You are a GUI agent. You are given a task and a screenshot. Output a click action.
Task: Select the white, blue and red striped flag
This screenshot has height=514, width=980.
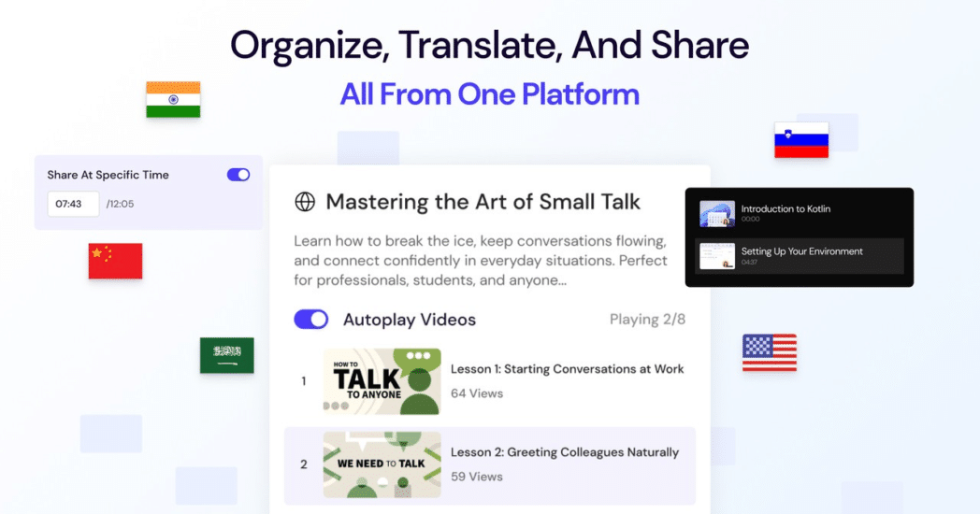(x=800, y=139)
